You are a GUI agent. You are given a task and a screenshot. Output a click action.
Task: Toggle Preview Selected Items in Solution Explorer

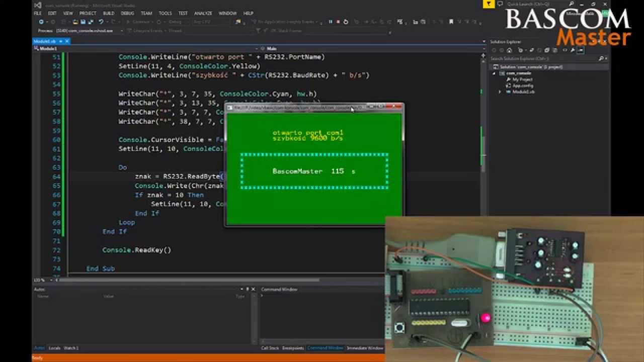(580, 50)
